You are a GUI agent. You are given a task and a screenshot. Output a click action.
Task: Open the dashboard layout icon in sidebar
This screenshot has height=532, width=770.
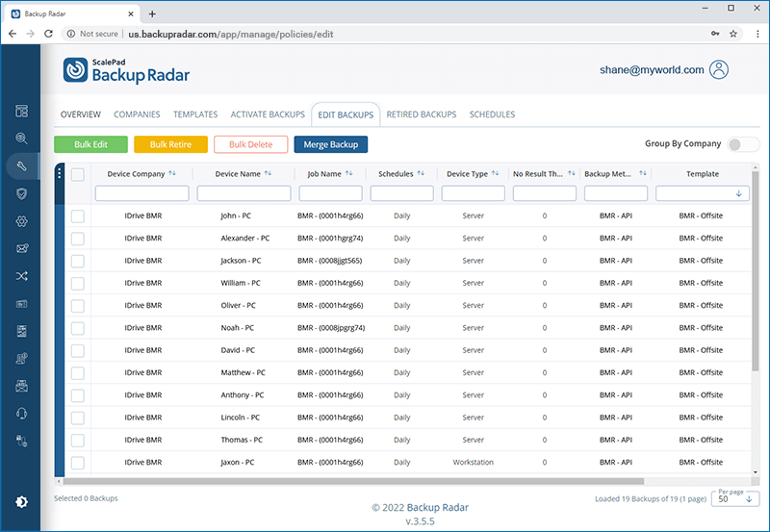21,111
